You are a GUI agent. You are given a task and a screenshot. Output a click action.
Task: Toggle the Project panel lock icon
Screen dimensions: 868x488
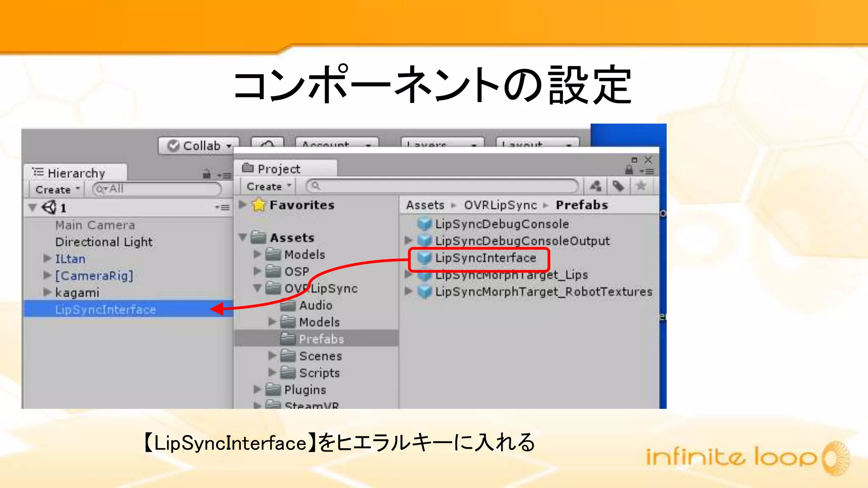click(629, 170)
